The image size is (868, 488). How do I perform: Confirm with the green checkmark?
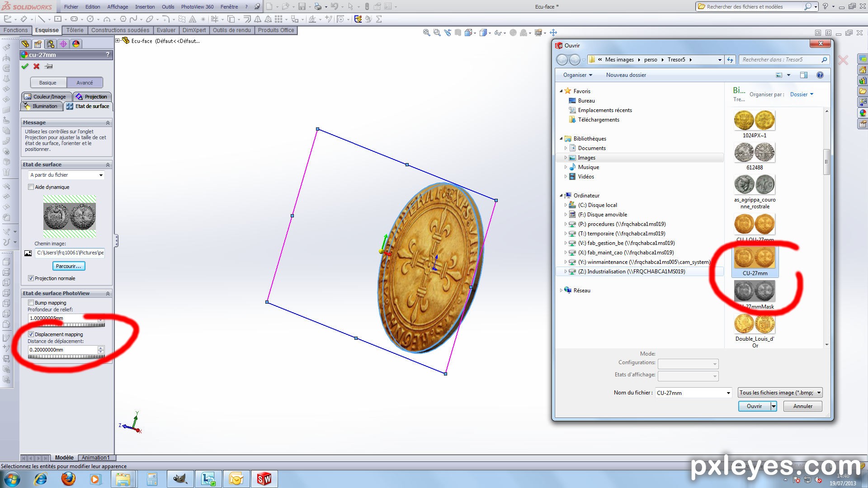pyautogui.click(x=25, y=66)
